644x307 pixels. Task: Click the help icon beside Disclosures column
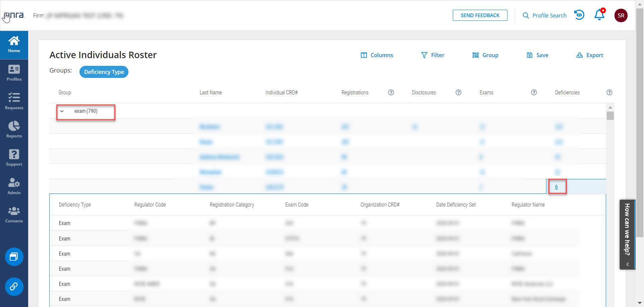458,92
